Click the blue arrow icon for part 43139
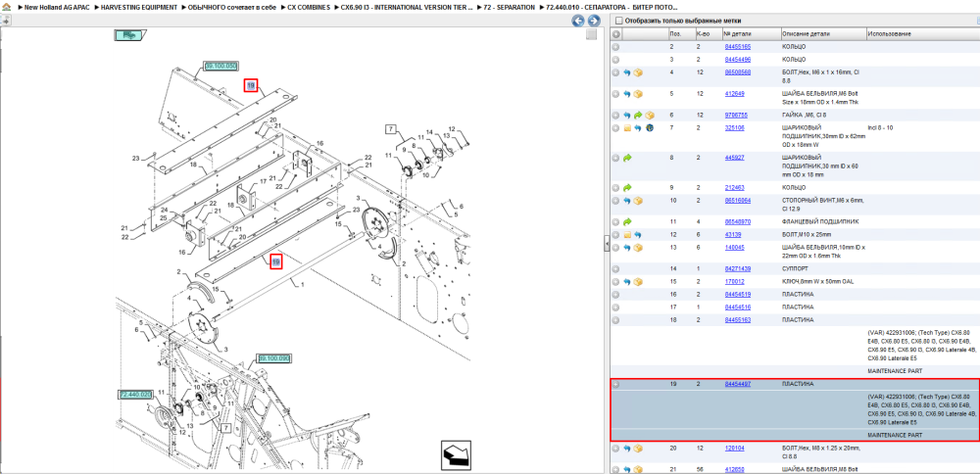Screen dimensions: 980x474 [638, 235]
